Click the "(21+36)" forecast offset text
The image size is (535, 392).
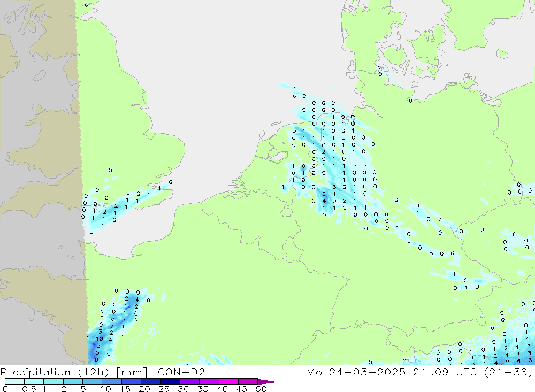508,372
